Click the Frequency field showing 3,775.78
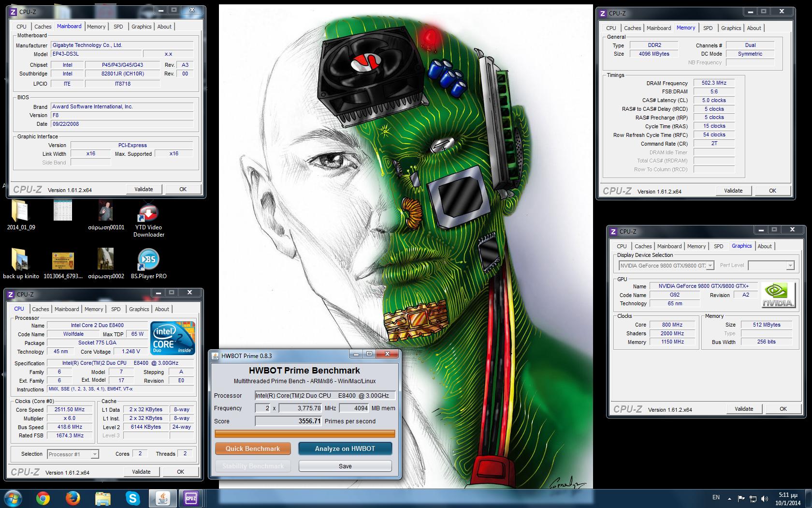The width and height of the screenshot is (812, 508). (x=301, y=408)
